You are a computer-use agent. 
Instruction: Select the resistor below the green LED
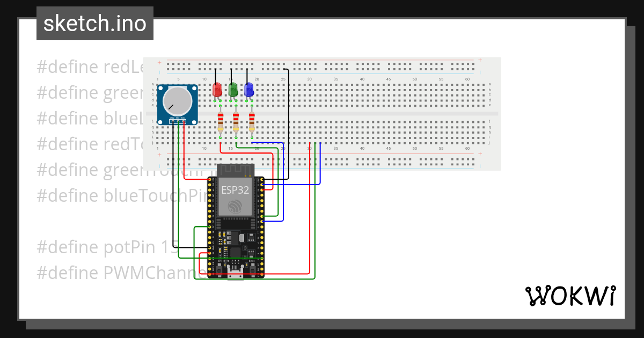click(236, 122)
